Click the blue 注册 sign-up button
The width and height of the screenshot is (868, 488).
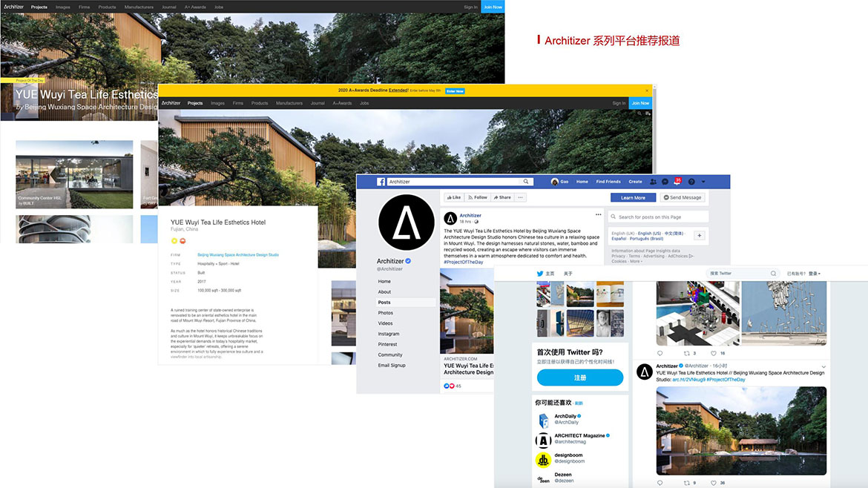point(580,377)
